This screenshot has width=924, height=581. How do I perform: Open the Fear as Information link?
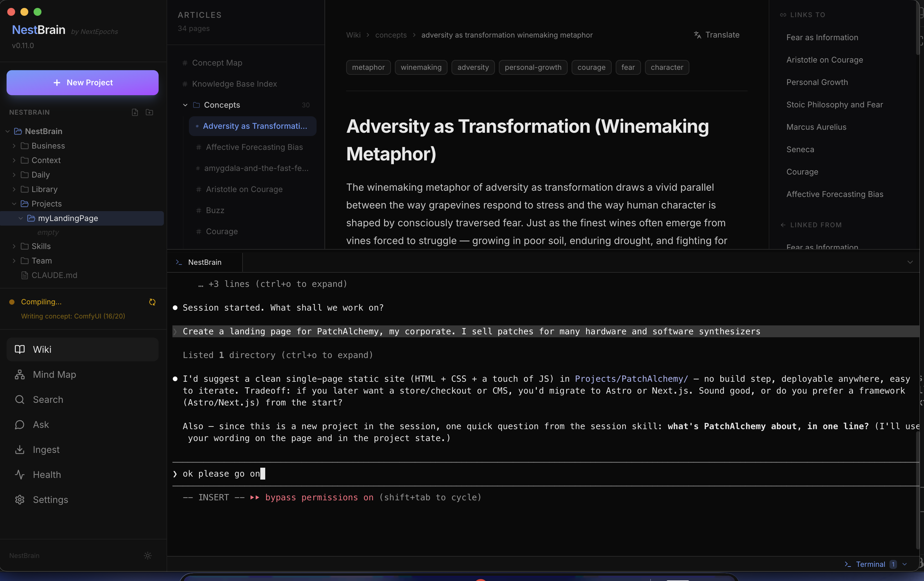click(822, 37)
